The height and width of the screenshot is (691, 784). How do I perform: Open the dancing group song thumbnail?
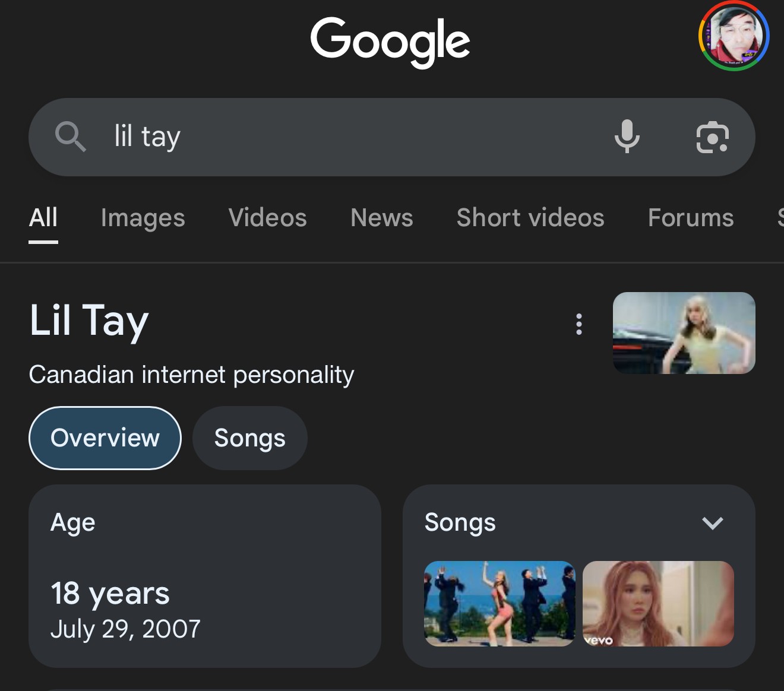click(500, 604)
